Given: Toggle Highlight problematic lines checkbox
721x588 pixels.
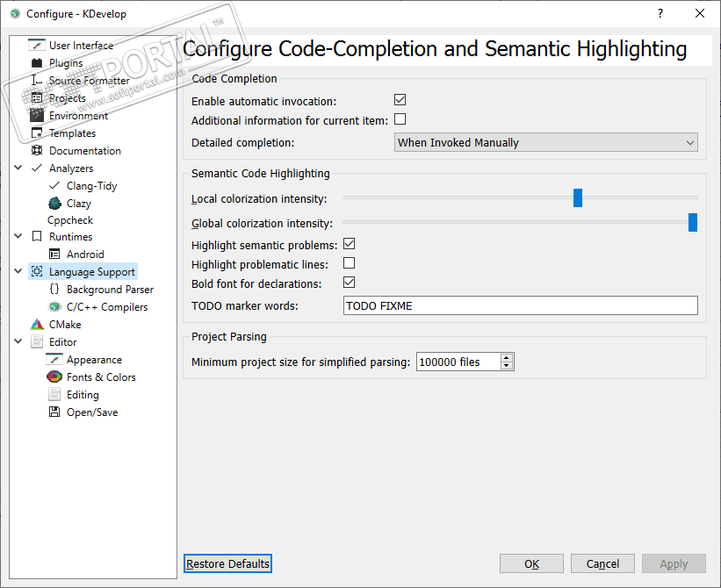Looking at the screenshot, I should point(349,263).
